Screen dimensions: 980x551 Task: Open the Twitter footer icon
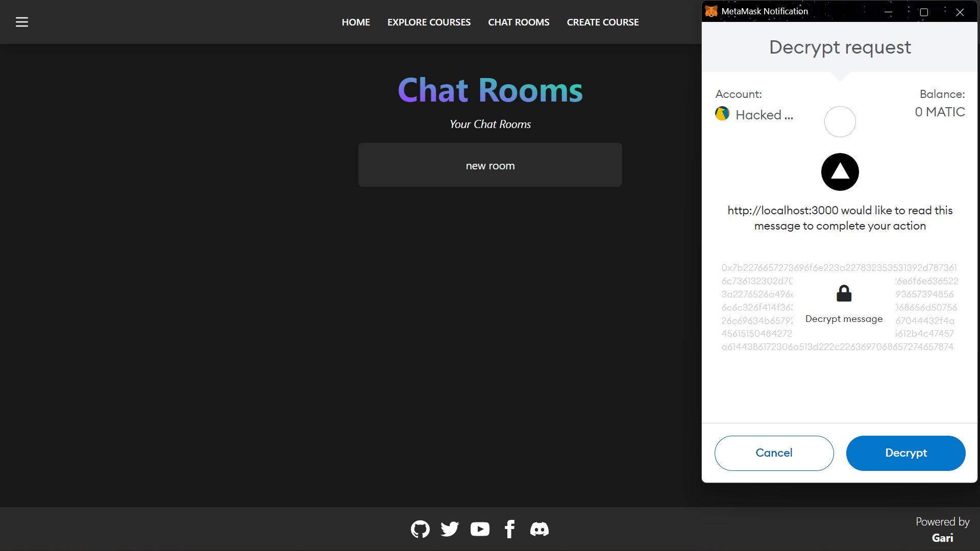coord(450,529)
